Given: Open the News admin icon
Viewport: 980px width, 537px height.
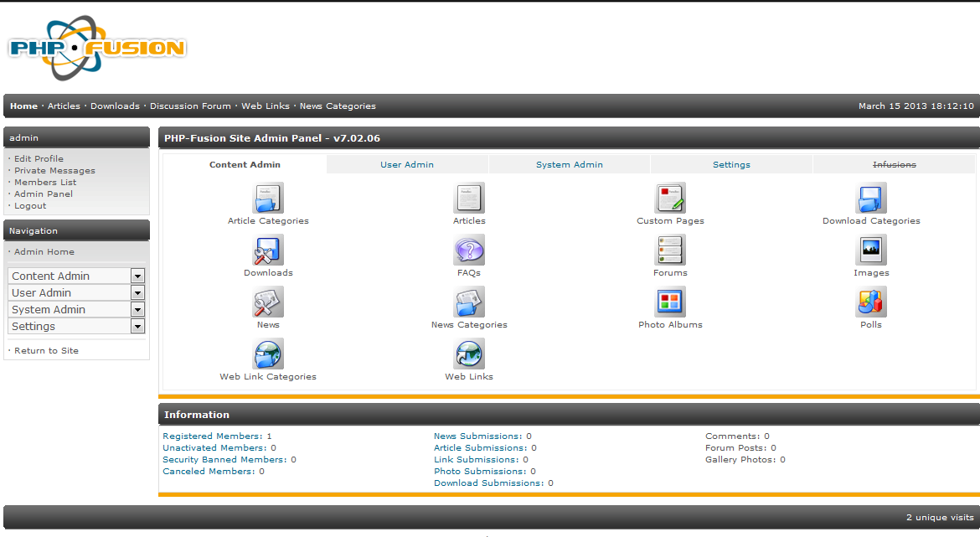Looking at the screenshot, I should point(268,302).
